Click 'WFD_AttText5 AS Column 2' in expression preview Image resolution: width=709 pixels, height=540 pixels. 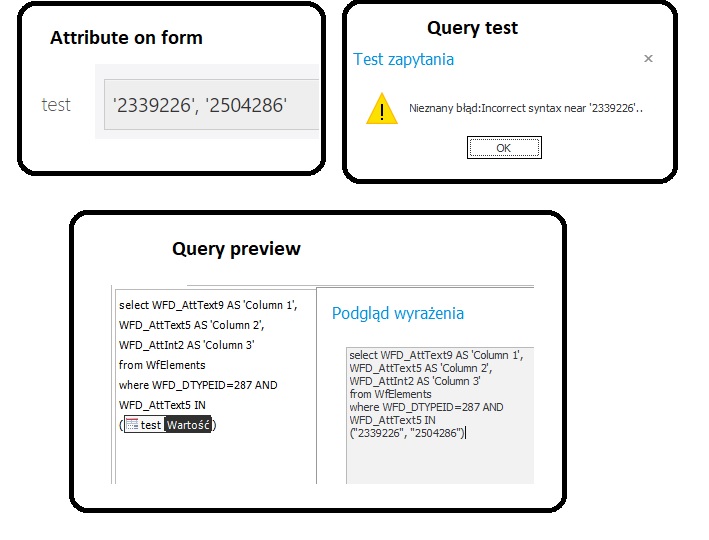click(421, 368)
